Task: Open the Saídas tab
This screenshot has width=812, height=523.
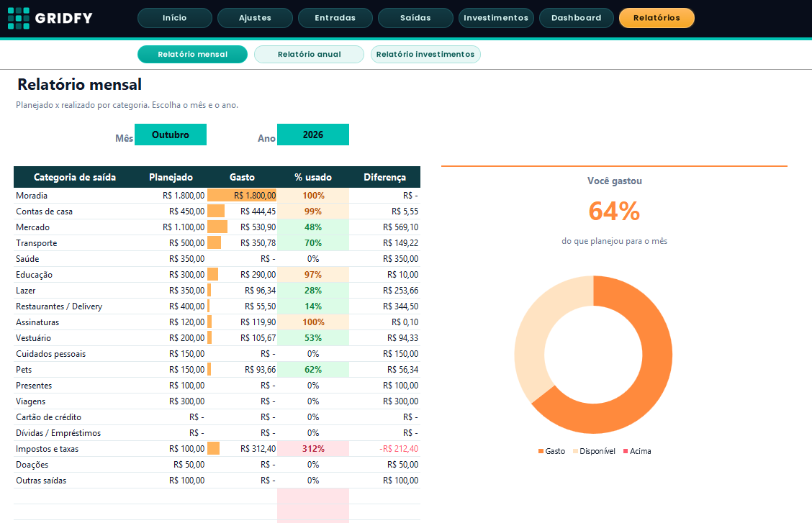Action: click(x=415, y=17)
